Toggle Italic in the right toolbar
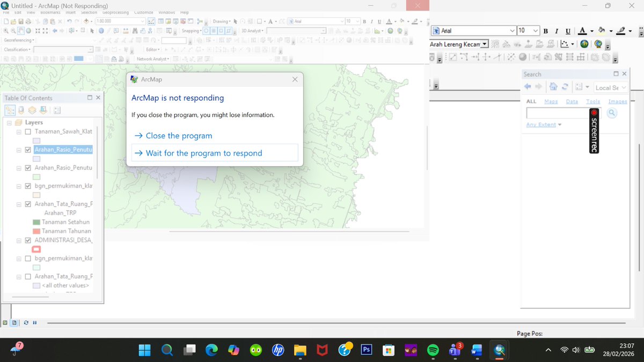This screenshot has height=362, width=644. click(x=556, y=31)
